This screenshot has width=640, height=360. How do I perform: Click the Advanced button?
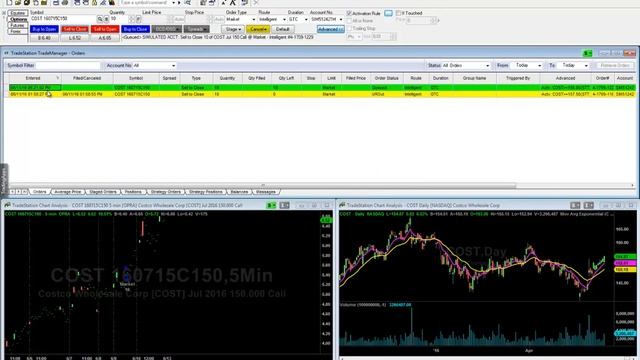[330, 29]
